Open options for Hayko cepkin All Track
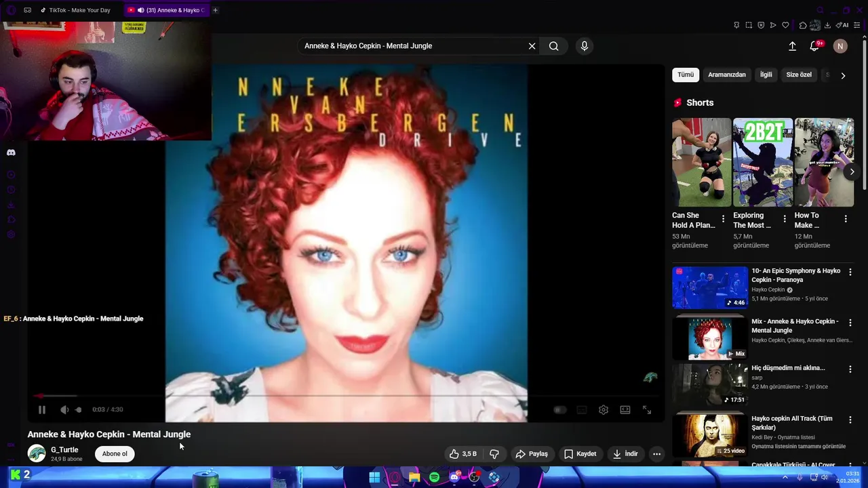Image resolution: width=868 pixels, height=488 pixels. pos(850,420)
